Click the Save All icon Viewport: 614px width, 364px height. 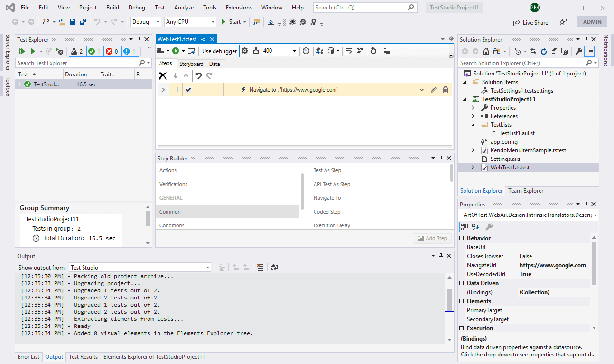coord(83,22)
